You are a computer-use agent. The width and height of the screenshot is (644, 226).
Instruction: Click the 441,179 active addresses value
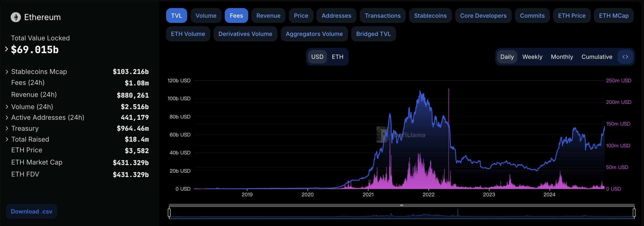click(135, 117)
